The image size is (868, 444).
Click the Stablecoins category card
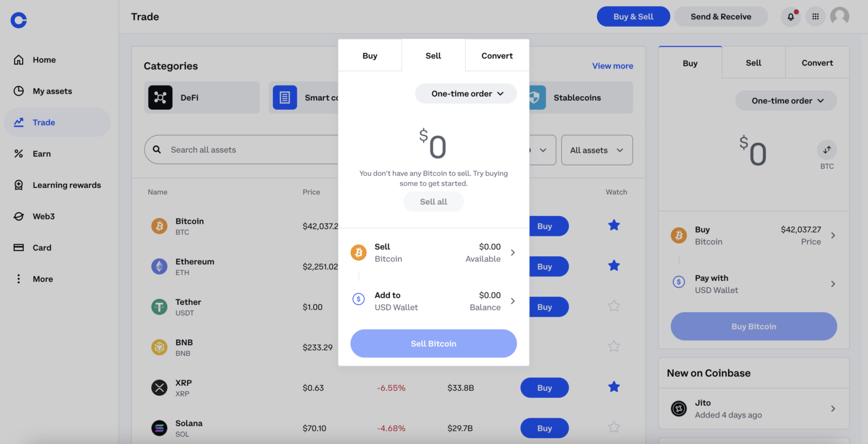point(581,98)
